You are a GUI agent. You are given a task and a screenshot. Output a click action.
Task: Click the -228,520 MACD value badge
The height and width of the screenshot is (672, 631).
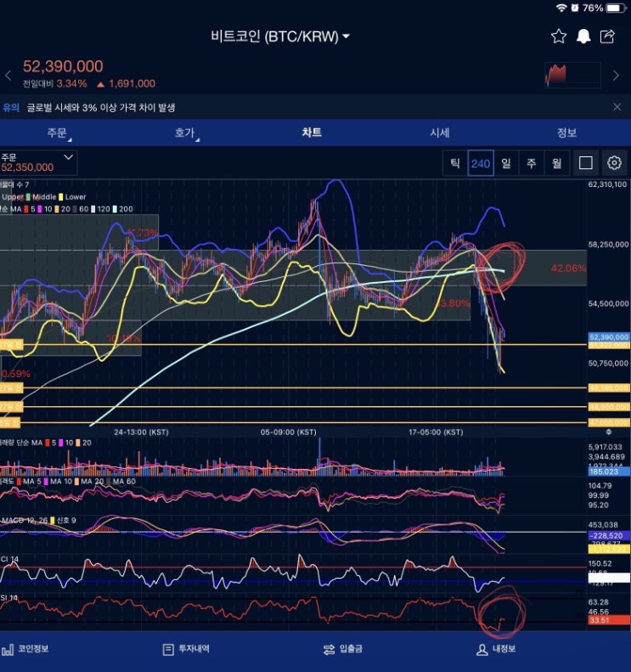(x=609, y=536)
